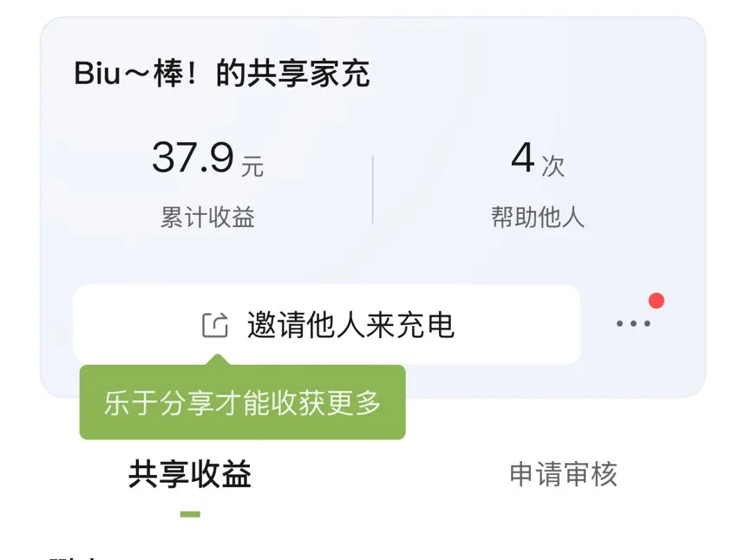
Task: Open the 累计收益 label details
Action: 207,218
